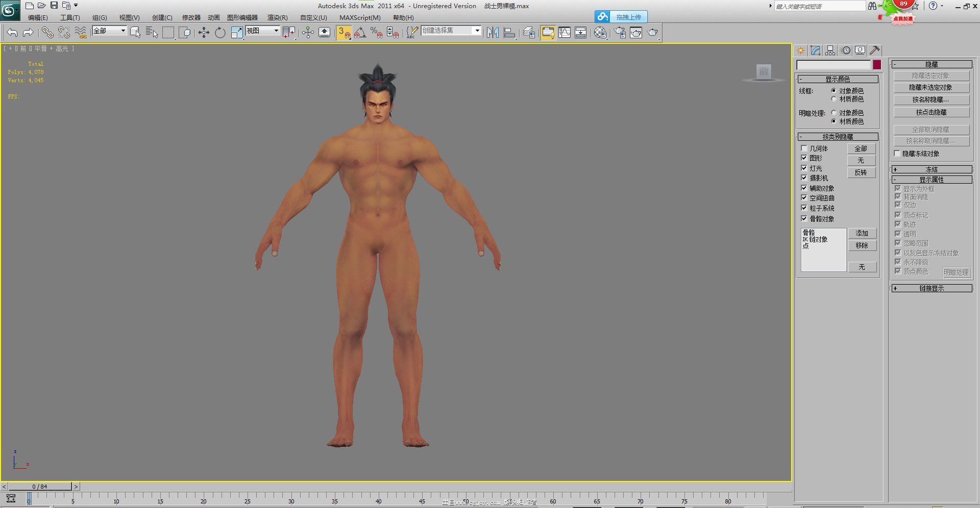This screenshot has height=508, width=980.
Task: Click the Redo arrow in the toolbar
Action: 29,33
